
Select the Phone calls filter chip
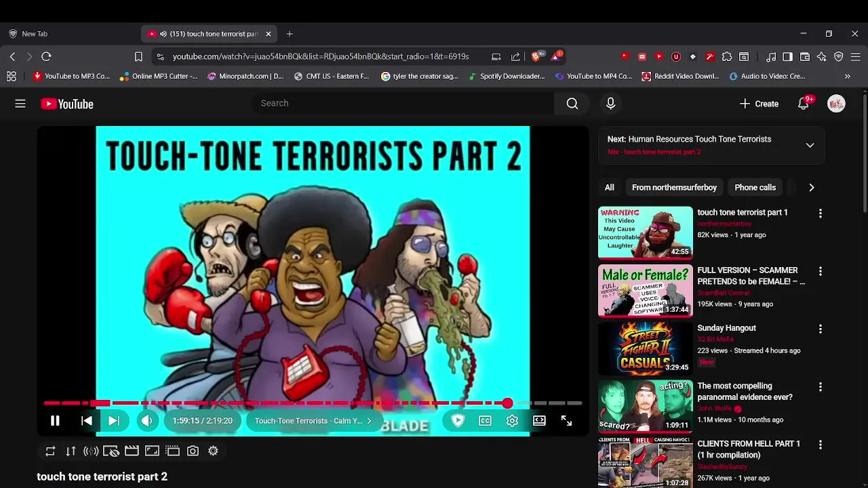point(755,188)
